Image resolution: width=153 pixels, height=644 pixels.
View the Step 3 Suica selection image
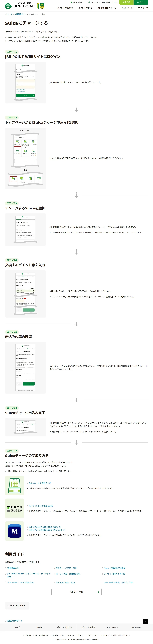coord(25,230)
